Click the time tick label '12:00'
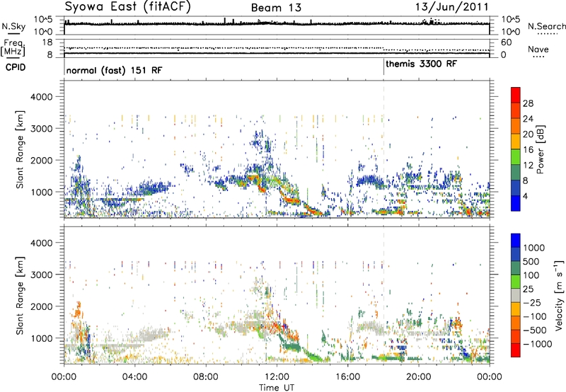 [277, 377]
